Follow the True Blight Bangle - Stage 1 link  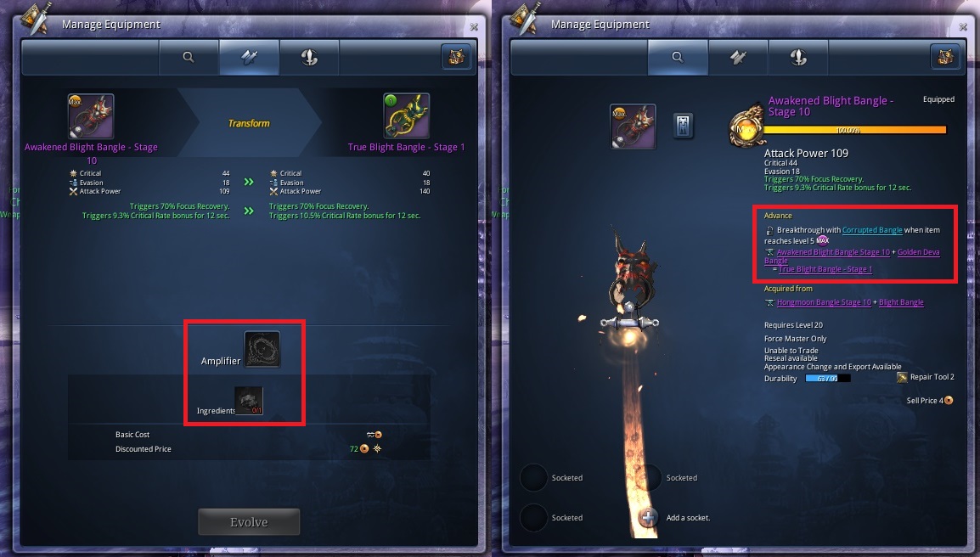click(x=825, y=269)
